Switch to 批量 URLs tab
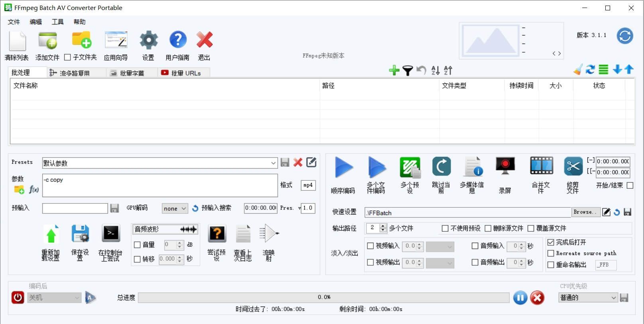This screenshot has height=324, width=644. coord(184,73)
